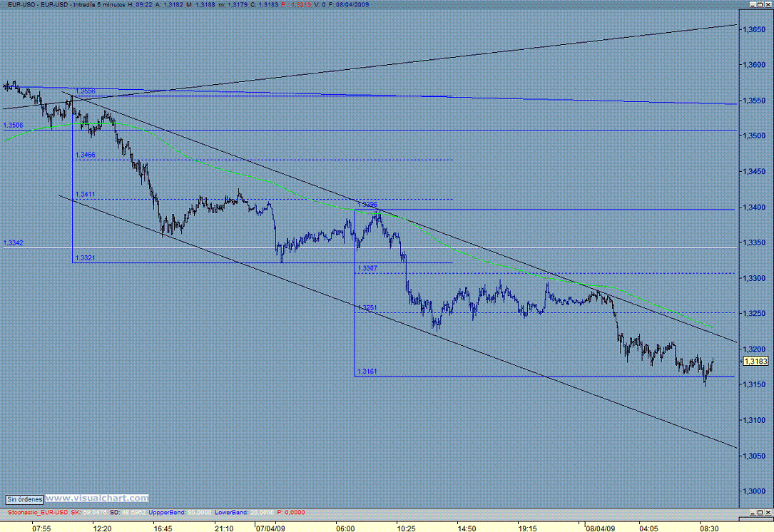
Task: Click 07:55 on the time axis
Action: (x=41, y=528)
